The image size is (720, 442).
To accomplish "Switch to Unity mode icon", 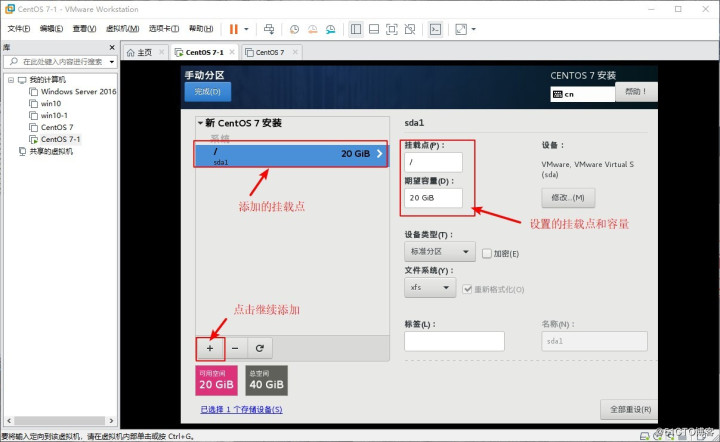I will [x=410, y=29].
